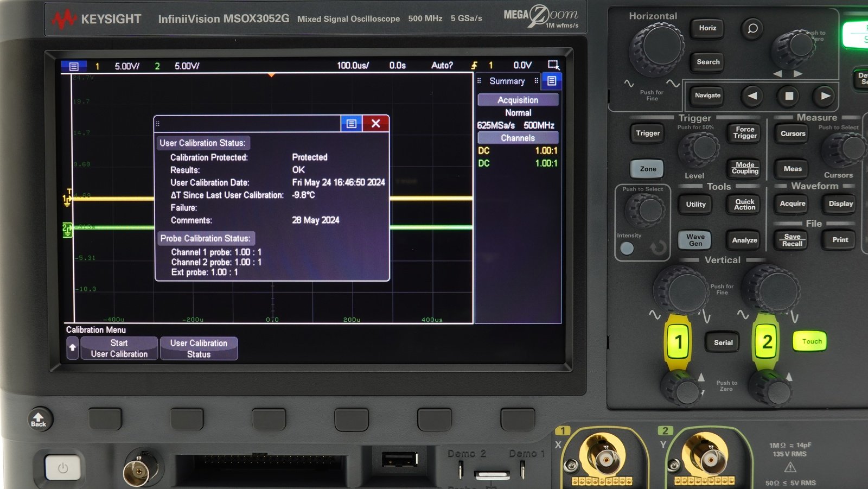Push the first blank softkey under the screen
The image size is (868, 489).
click(105, 420)
